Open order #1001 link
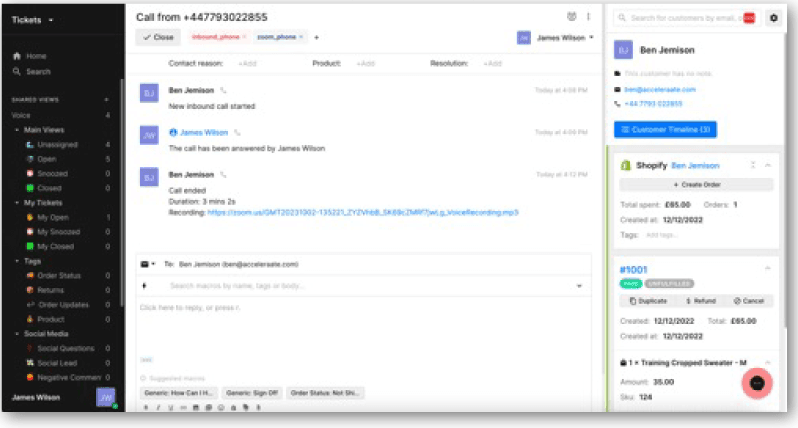This screenshot has height=428, width=798. pyautogui.click(x=633, y=270)
